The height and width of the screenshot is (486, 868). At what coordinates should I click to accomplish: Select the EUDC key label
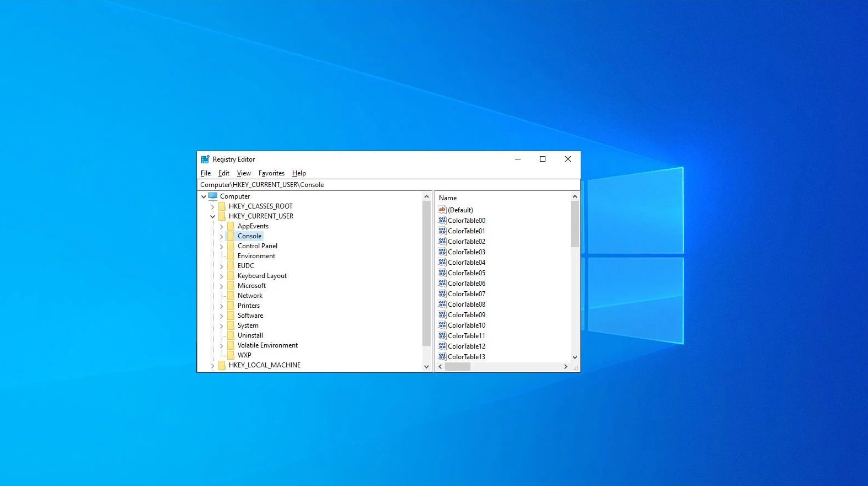246,266
